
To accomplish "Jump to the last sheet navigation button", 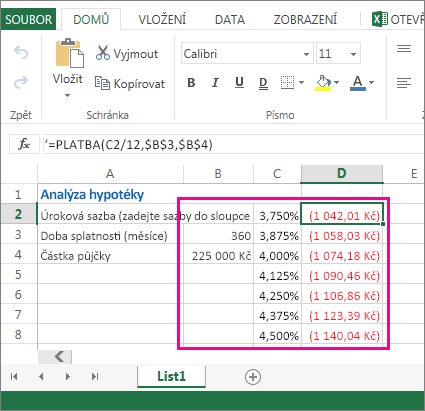I will click(95, 377).
